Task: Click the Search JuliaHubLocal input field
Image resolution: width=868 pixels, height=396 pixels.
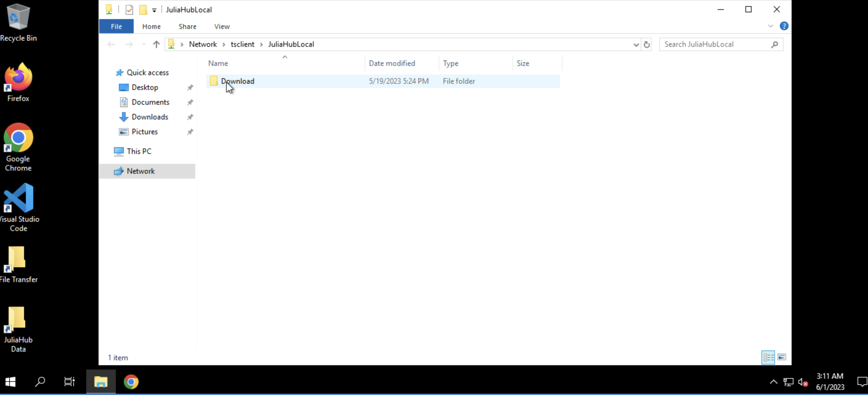Action: pyautogui.click(x=717, y=44)
